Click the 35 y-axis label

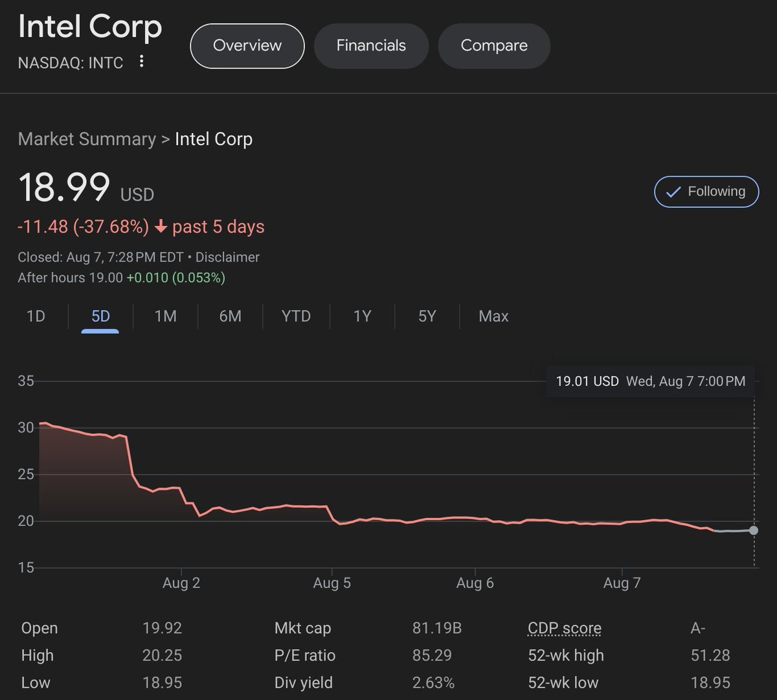pos(26,381)
